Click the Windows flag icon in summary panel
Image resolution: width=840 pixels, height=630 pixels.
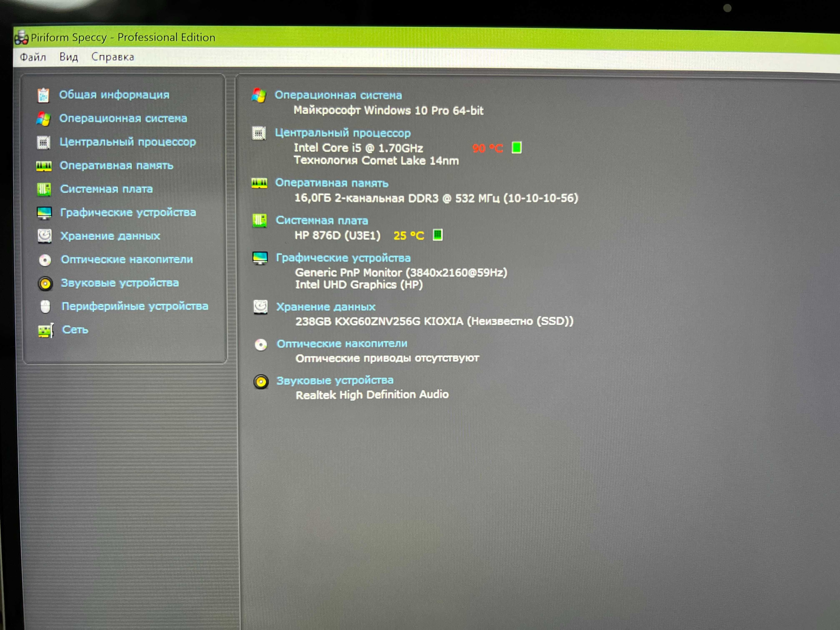pos(259,95)
